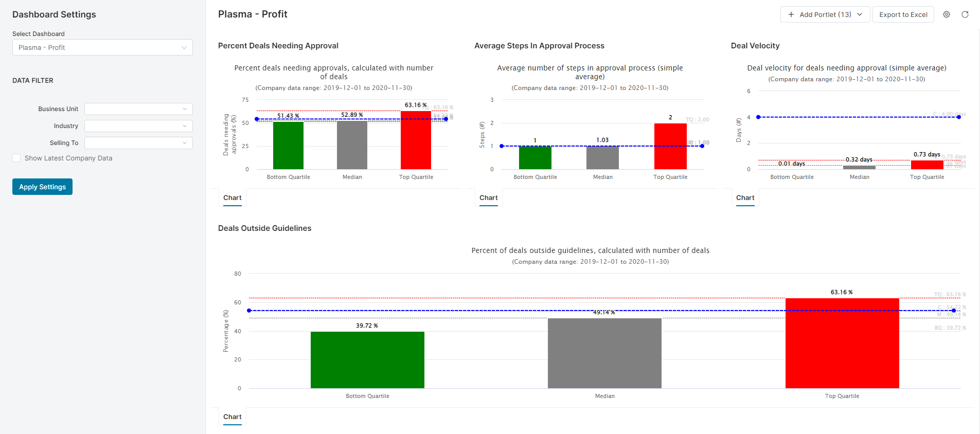980x434 pixels.
Task: Click green Bottom Quartile bar in Deals Outside Guidelines
Action: tap(367, 360)
